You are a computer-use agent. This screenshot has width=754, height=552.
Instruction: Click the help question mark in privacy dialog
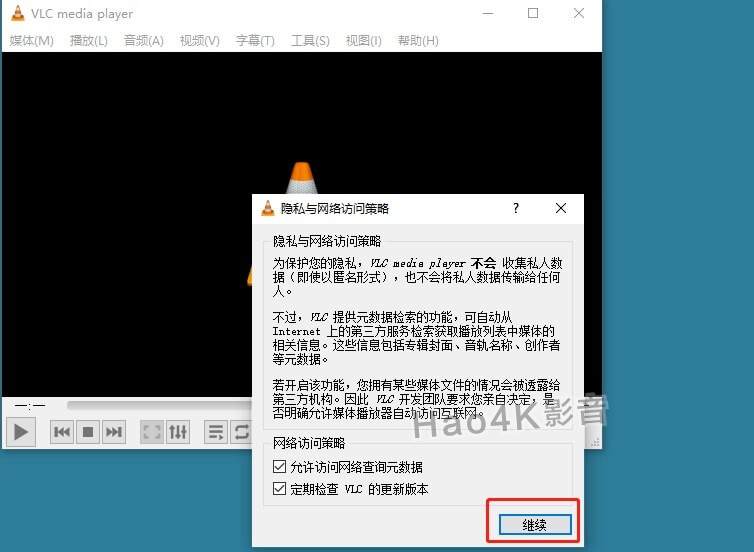coord(516,208)
